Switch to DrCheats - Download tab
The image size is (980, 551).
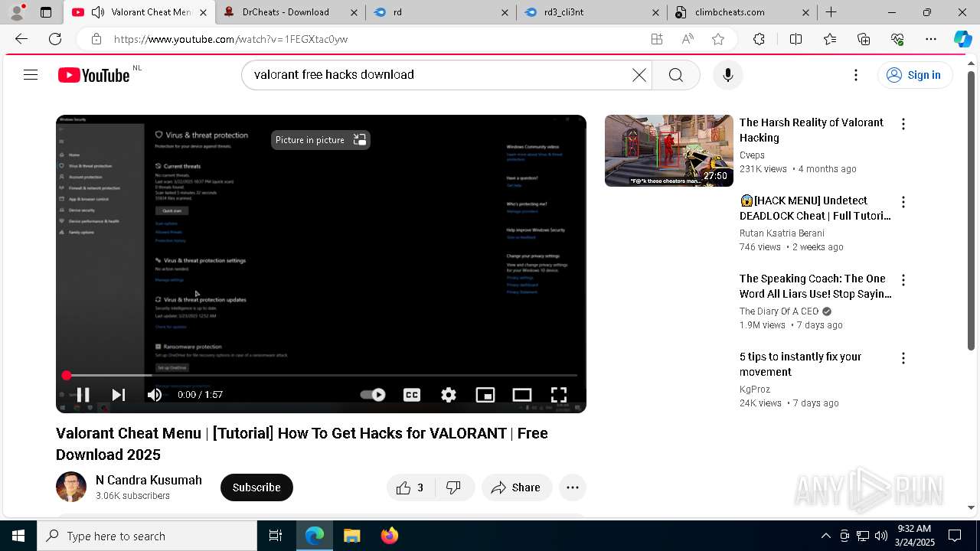point(289,12)
